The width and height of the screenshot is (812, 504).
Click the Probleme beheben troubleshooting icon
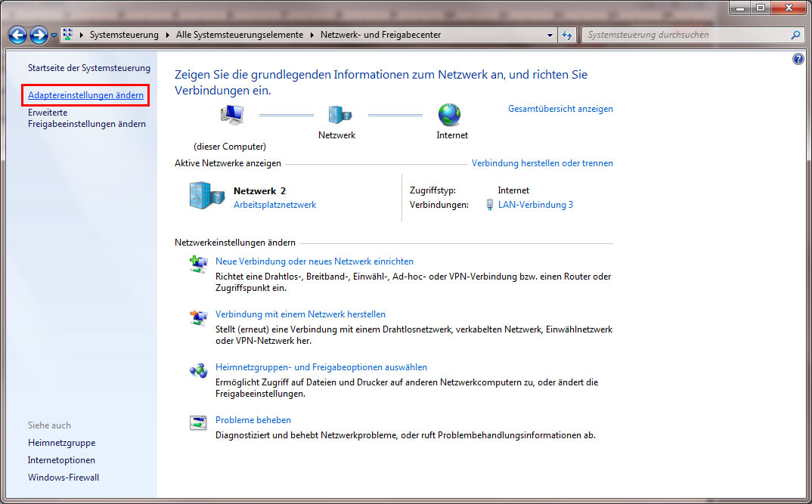[x=197, y=422]
